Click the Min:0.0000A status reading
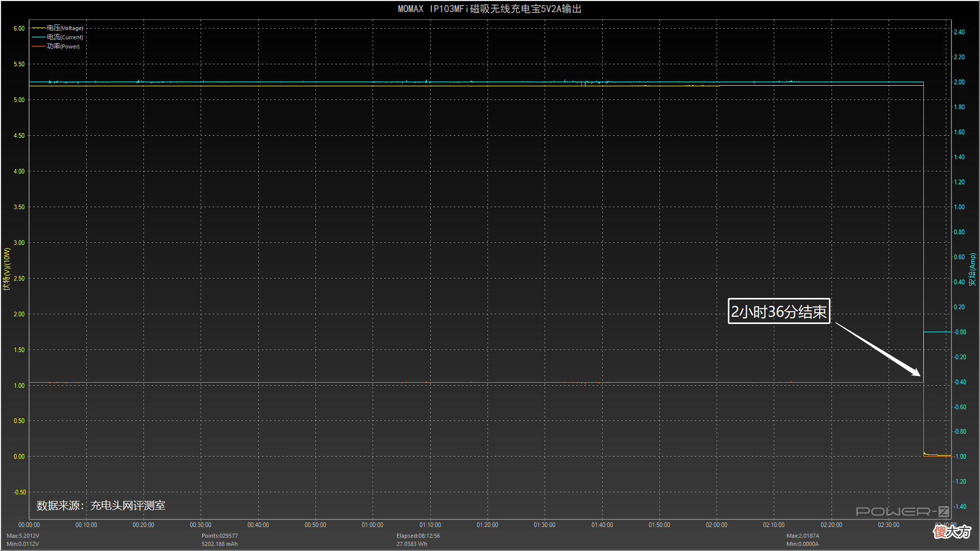This screenshot has width=980, height=551. tap(803, 544)
